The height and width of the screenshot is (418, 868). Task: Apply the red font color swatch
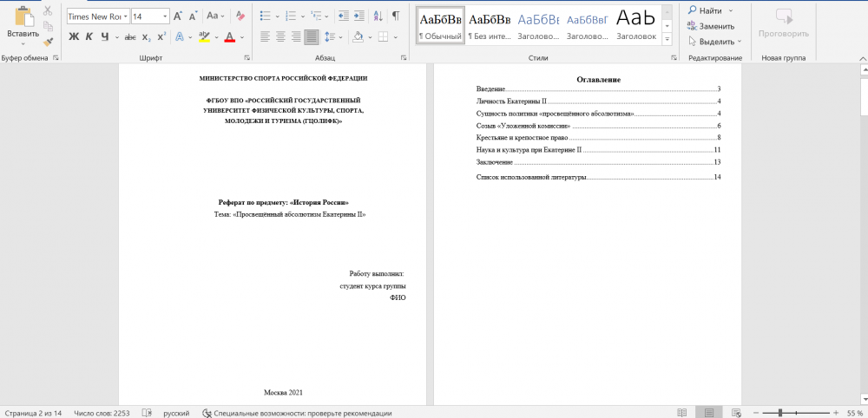[229, 36]
